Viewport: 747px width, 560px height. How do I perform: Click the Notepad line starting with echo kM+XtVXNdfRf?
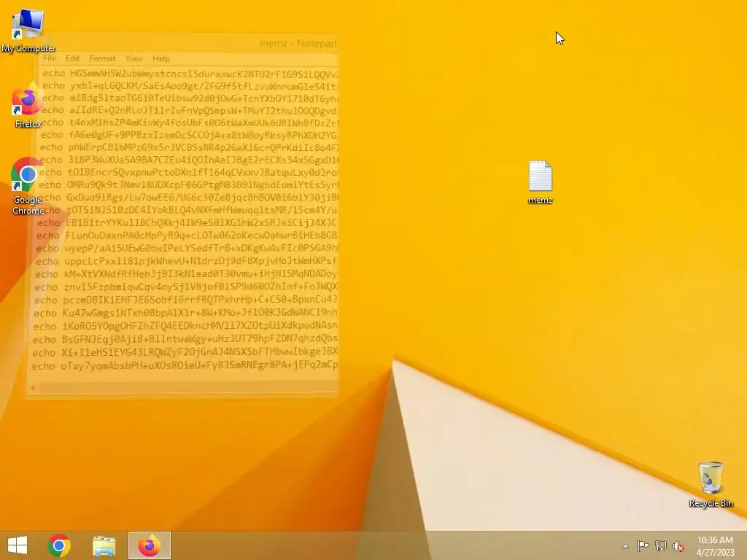click(x=186, y=274)
